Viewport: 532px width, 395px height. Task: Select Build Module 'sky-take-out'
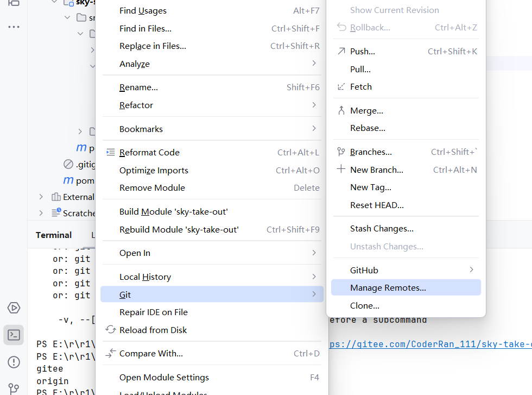click(x=212, y=212)
